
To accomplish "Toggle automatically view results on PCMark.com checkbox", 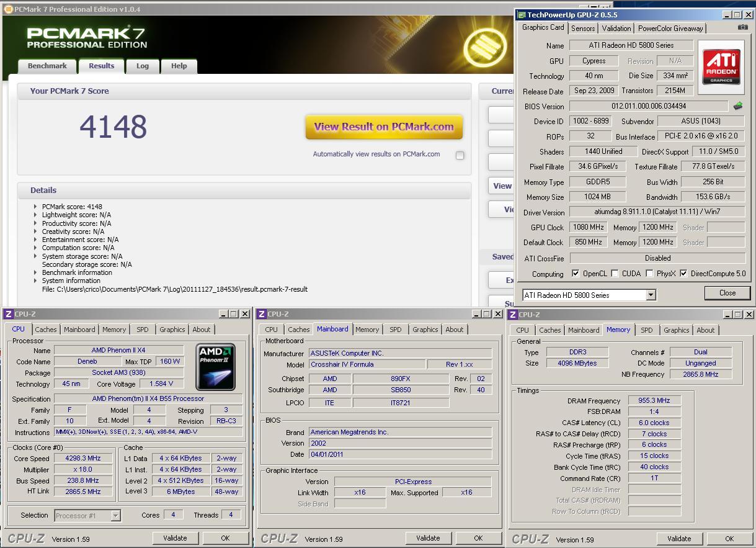I will click(460, 155).
